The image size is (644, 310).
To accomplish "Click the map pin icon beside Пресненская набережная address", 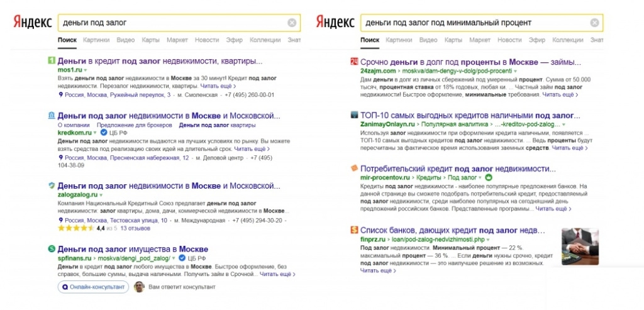I will click(60, 158).
